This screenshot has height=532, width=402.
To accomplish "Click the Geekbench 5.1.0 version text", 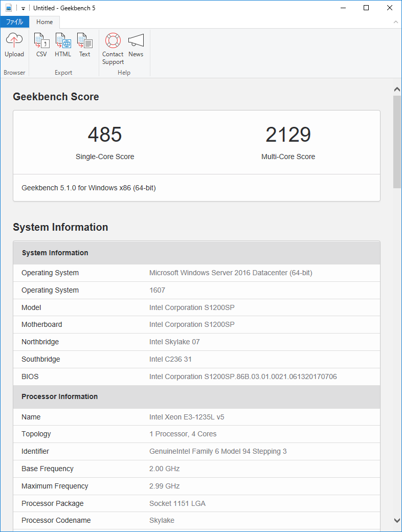I will point(88,188).
